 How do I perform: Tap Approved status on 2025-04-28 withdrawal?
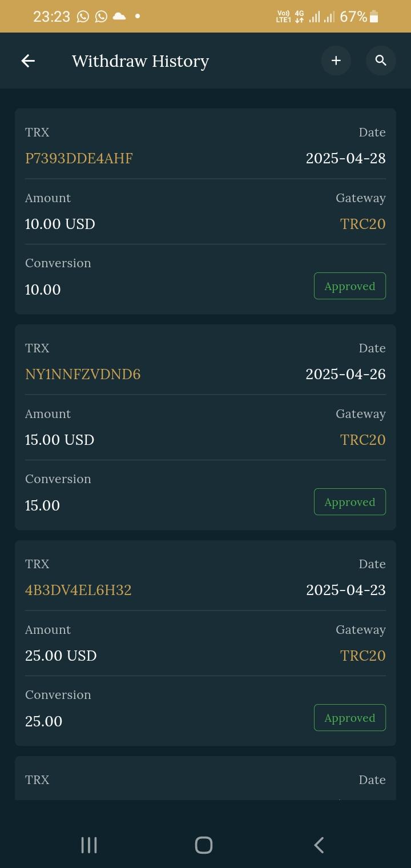pos(349,286)
